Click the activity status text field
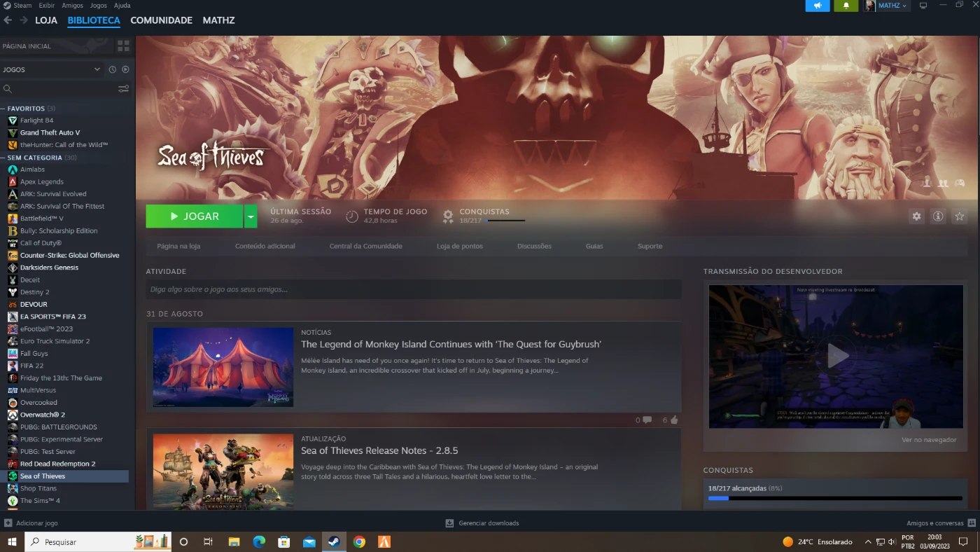 [414, 289]
